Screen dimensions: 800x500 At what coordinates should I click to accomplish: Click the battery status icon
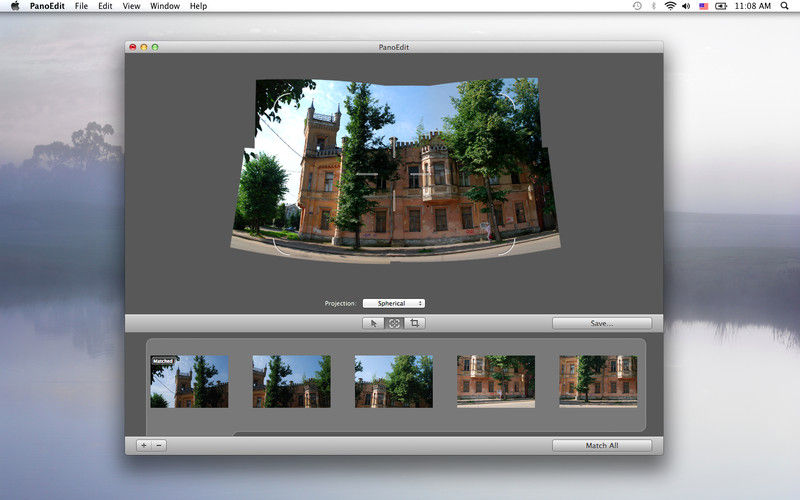pos(721,6)
